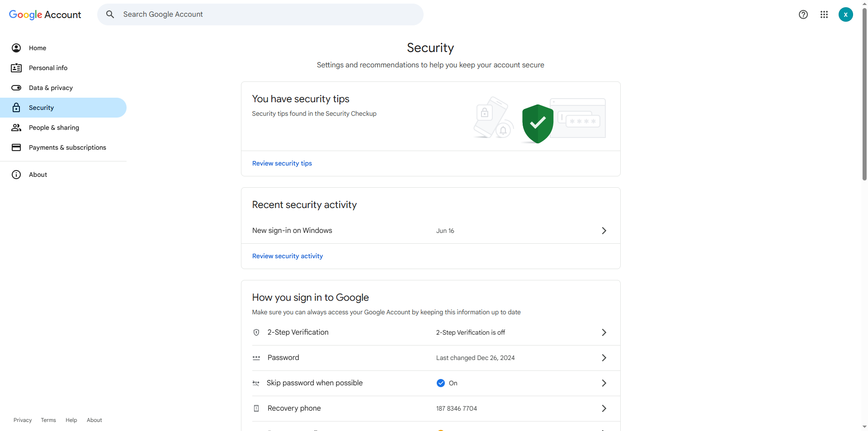Expand Password row chevron
Image resolution: width=868 pixels, height=431 pixels.
(x=604, y=358)
